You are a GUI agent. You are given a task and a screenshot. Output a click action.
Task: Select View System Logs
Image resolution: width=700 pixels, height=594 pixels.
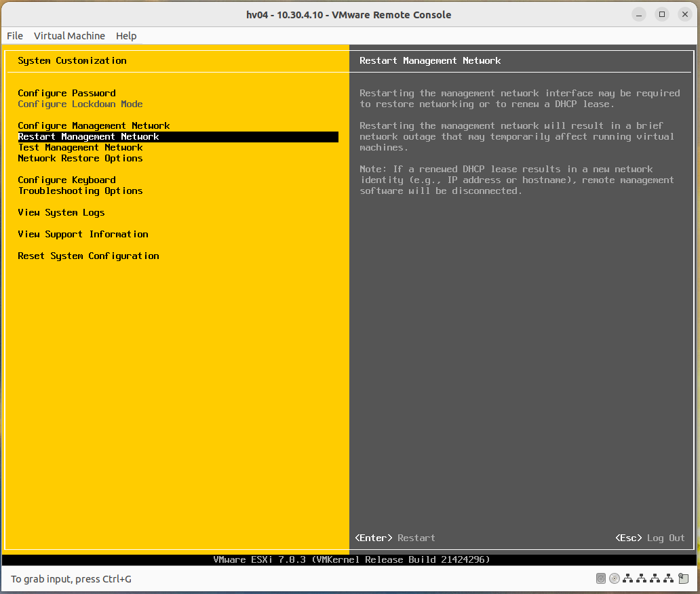(61, 212)
